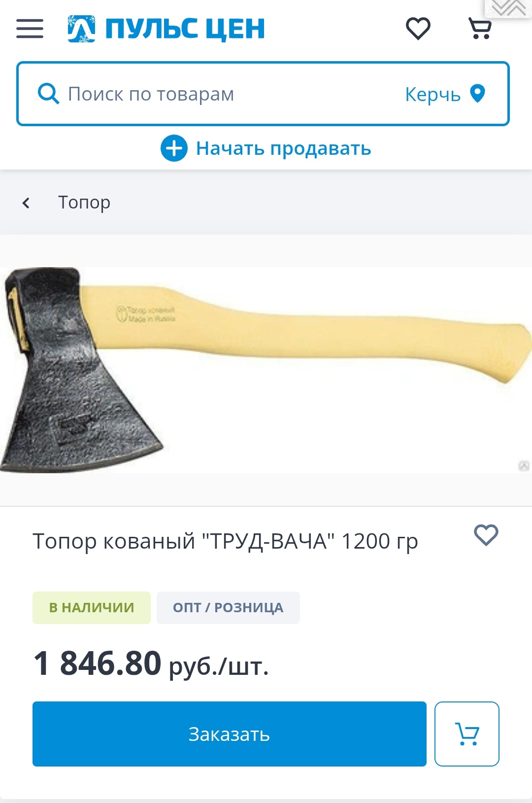
Task: Click the location pin icon
Action: click(478, 93)
